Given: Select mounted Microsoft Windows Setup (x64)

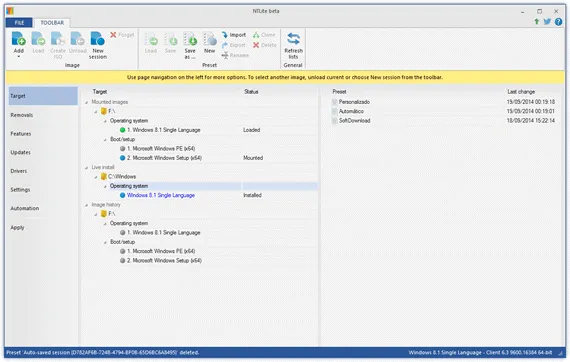Looking at the screenshot, I should (164, 158).
